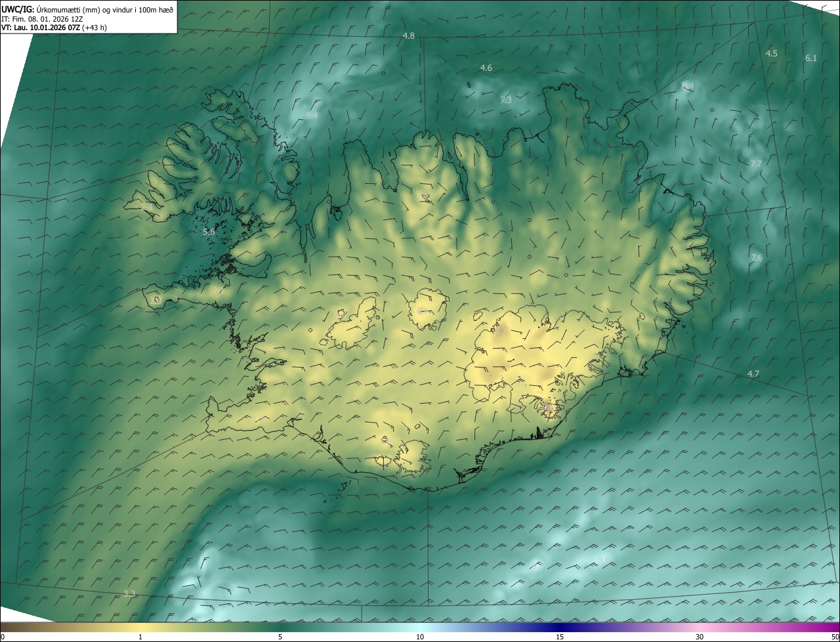Select the 10 tick on the color scale

(x=420, y=637)
